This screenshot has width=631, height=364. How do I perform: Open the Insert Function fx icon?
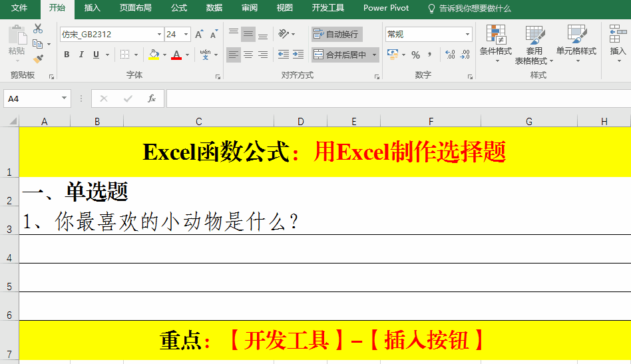click(152, 98)
